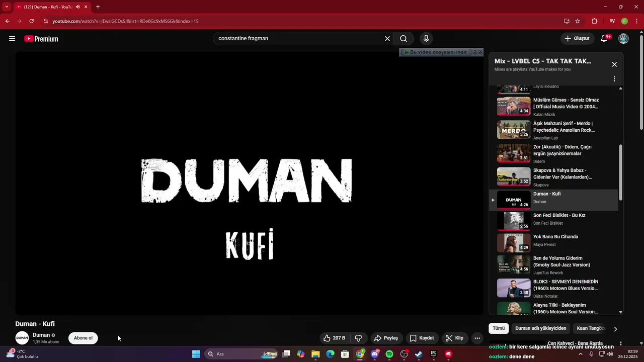Open more actions ellipsis under video
Viewport: 644px width, 362px height.
tap(477, 338)
